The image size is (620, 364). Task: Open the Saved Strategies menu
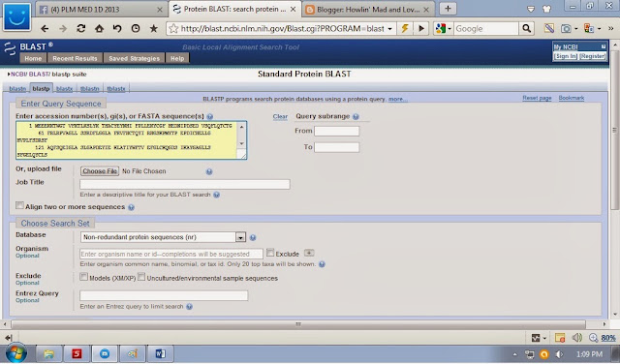[x=134, y=58]
